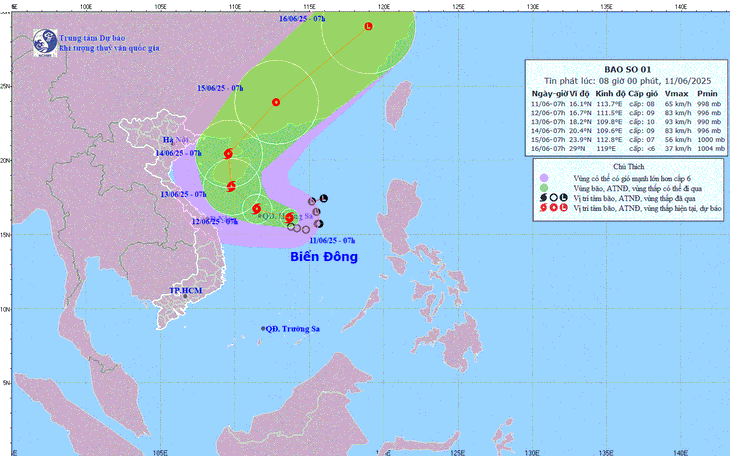Click the 'Cấp gió' column header
This screenshot has height=456, width=730.
(643, 94)
